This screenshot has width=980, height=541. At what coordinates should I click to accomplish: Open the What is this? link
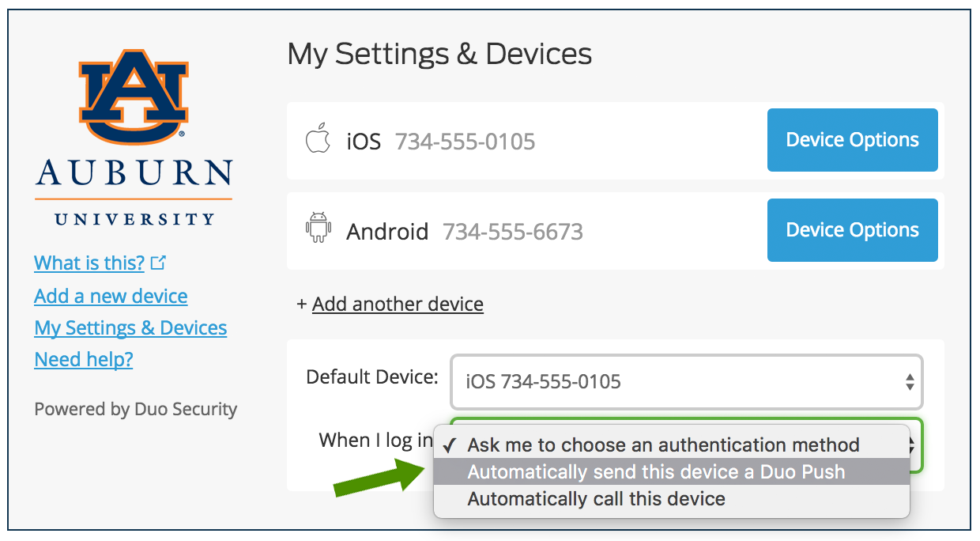pos(89,263)
